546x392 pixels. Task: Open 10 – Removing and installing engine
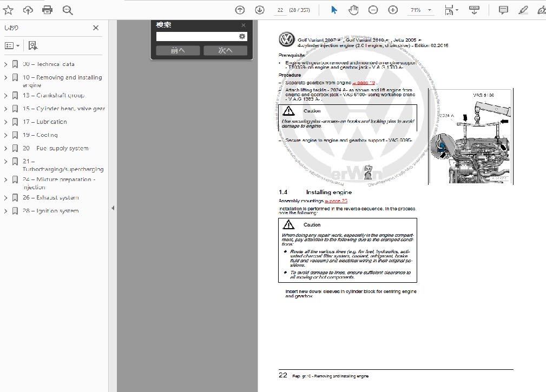[x=62, y=81]
